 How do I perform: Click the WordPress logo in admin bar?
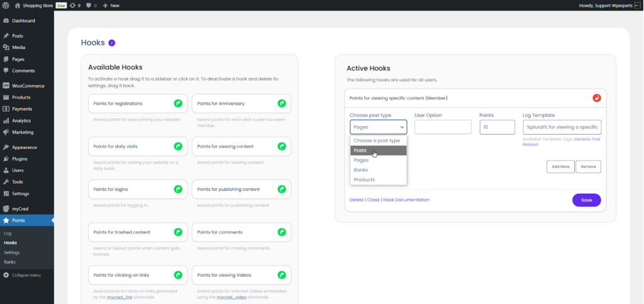[6, 5]
